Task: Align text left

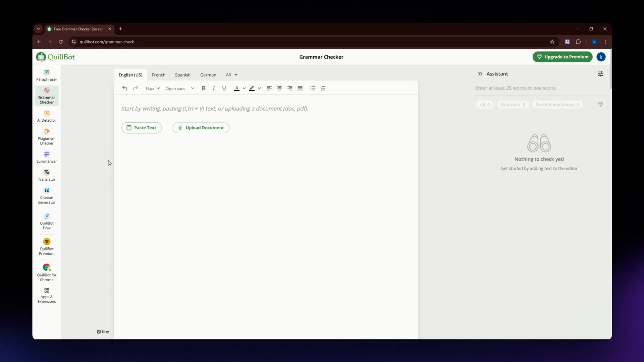Action: pos(269,88)
